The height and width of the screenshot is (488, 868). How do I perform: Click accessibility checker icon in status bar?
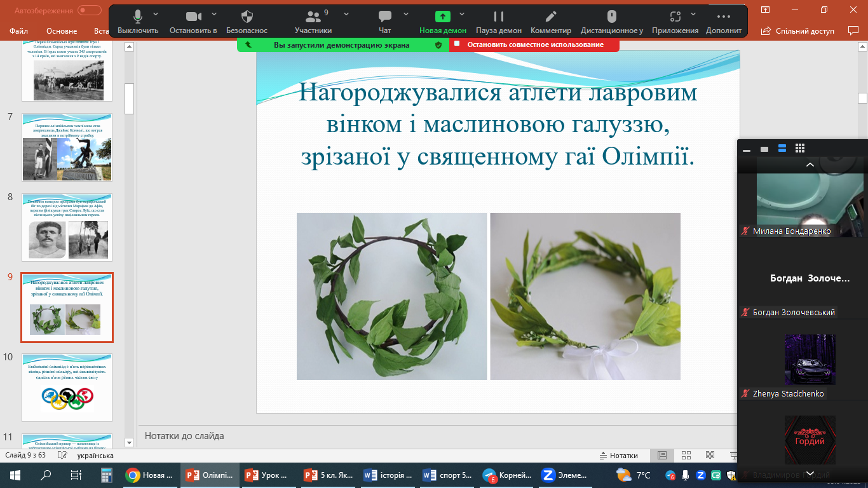(x=62, y=456)
